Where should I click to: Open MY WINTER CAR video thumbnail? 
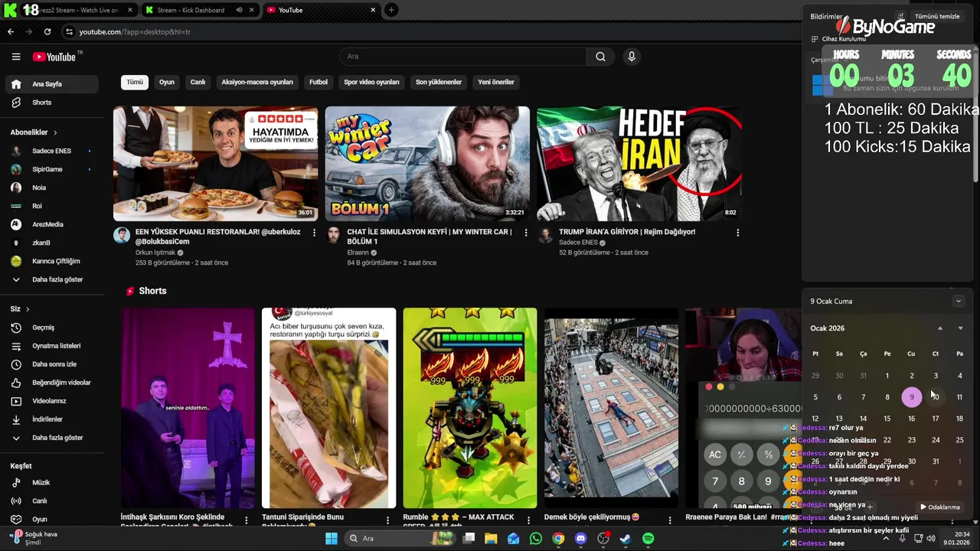pyautogui.click(x=427, y=164)
